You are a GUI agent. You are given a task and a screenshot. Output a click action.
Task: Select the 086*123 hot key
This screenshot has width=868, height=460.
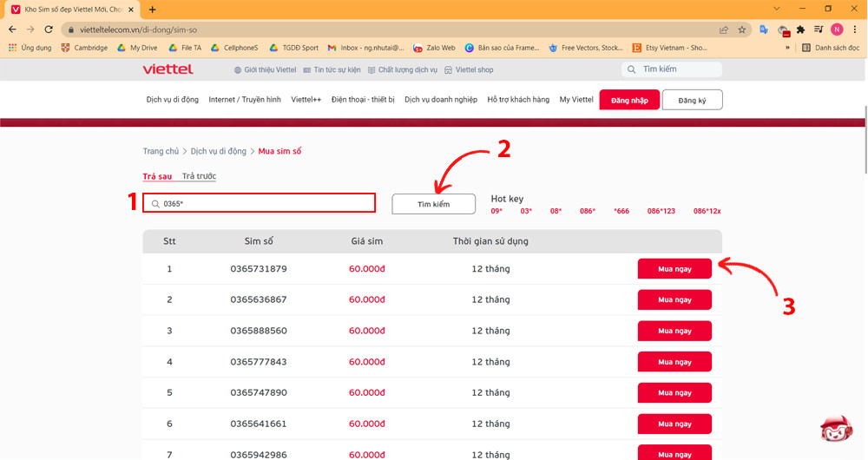click(x=661, y=211)
